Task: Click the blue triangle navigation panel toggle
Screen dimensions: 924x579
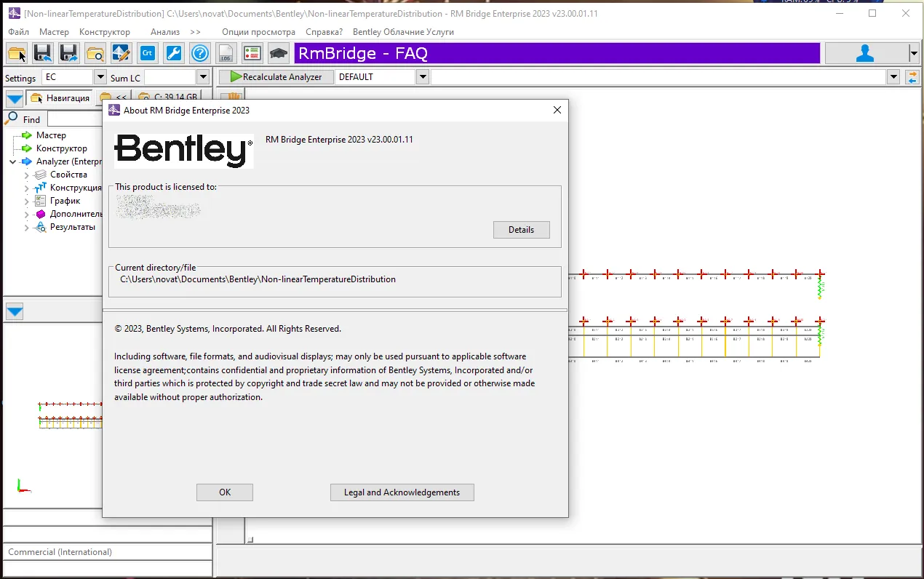Action: (x=15, y=98)
